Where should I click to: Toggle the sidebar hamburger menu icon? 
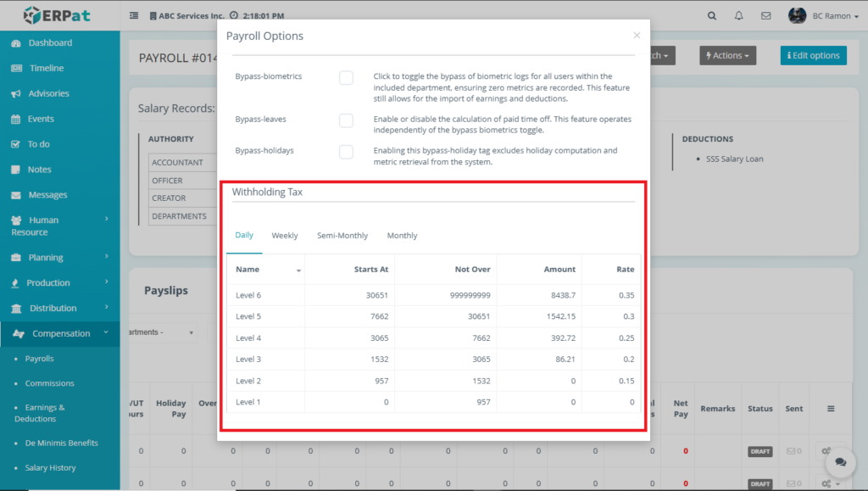134,15
